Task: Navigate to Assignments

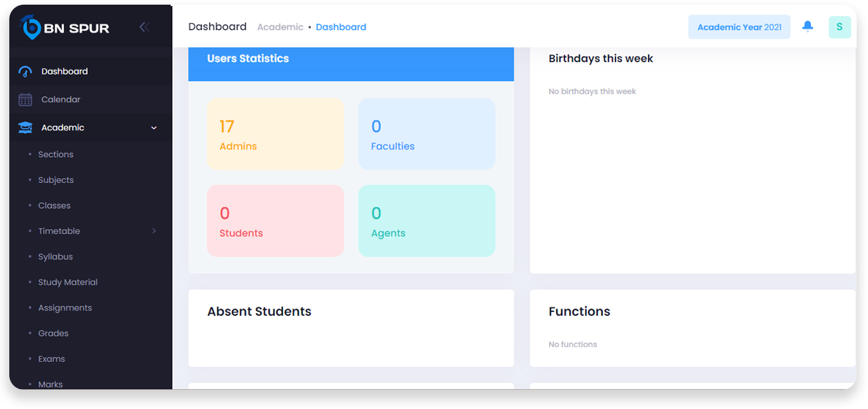Action: click(65, 308)
